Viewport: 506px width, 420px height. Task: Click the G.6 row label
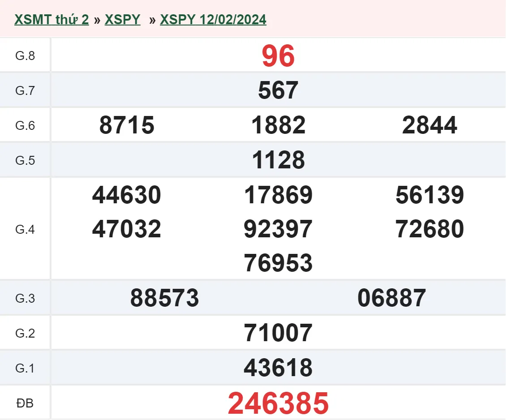click(x=25, y=125)
